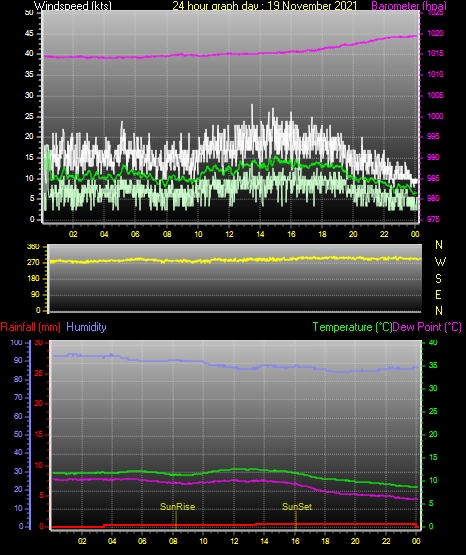Click the Rainfall (mm) legend label
Image resolution: width=466 pixels, height=555 pixels.
pos(30,327)
